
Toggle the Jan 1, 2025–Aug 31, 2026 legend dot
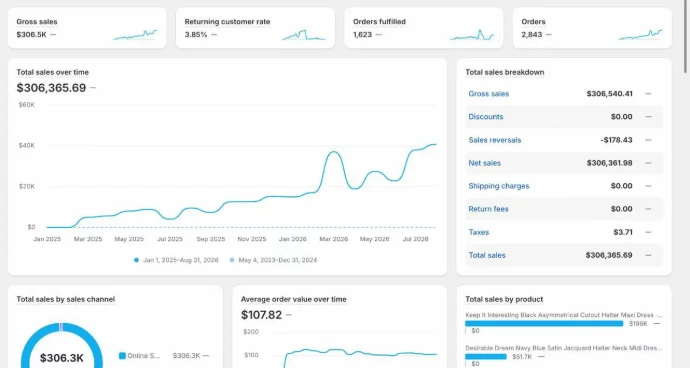pyautogui.click(x=136, y=260)
